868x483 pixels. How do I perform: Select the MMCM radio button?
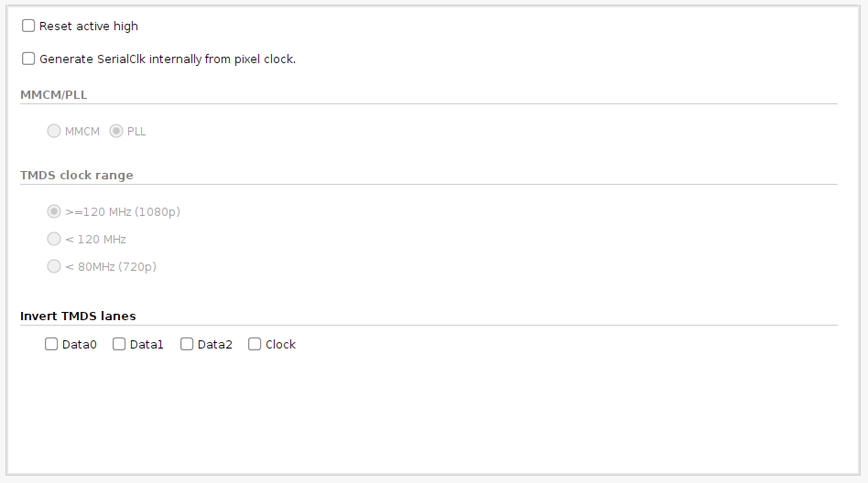pyautogui.click(x=54, y=131)
